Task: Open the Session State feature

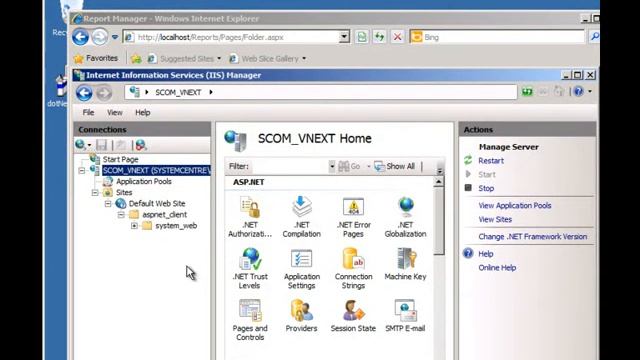Action: tap(353, 316)
